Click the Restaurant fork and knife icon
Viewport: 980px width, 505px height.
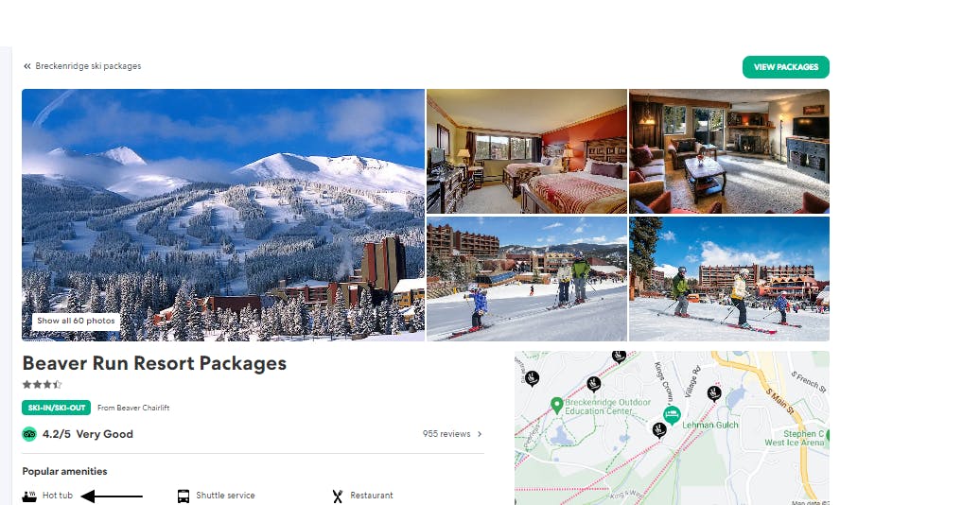click(338, 496)
